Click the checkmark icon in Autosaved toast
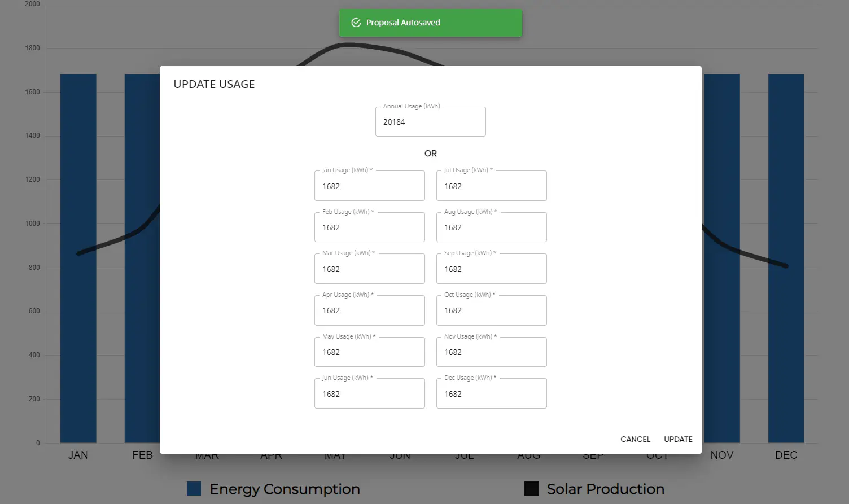This screenshot has height=504, width=849. click(356, 23)
